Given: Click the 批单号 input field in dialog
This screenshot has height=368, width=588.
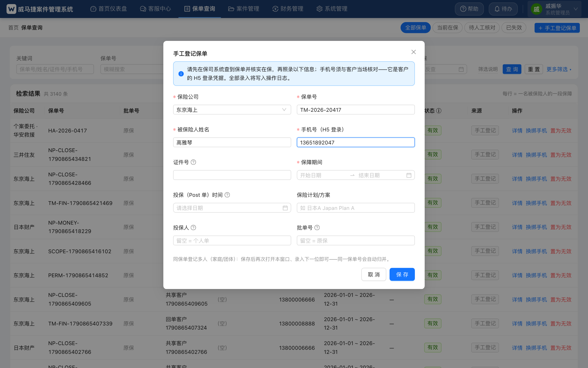Looking at the screenshot, I should pyautogui.click(x=356, y=240).
